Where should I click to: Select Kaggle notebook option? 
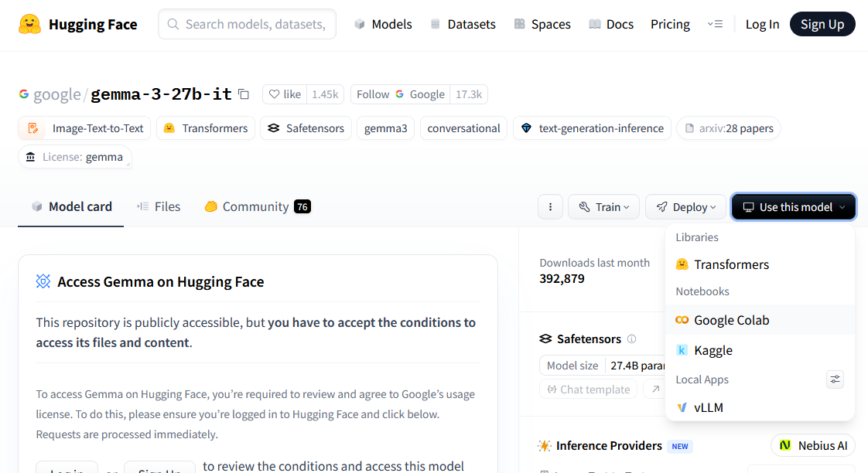click(x=713, y=350)
